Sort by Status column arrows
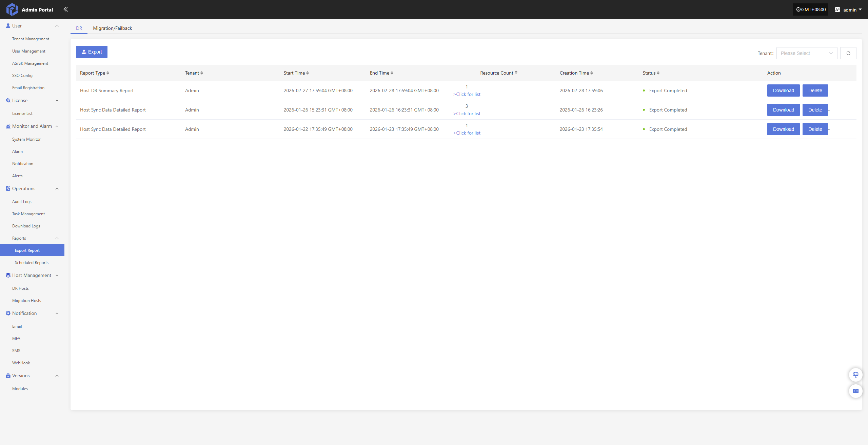The image size is (868, 445). (x=658, y=73)
